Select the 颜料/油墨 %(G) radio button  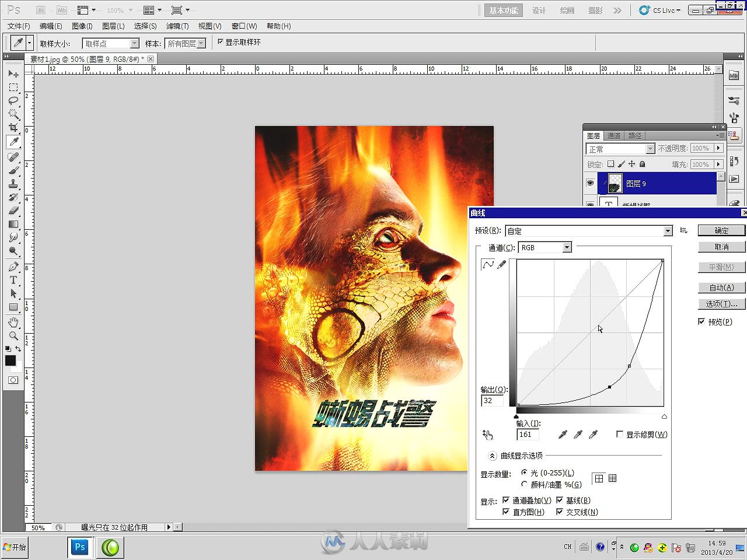click(x=524, y=484)
